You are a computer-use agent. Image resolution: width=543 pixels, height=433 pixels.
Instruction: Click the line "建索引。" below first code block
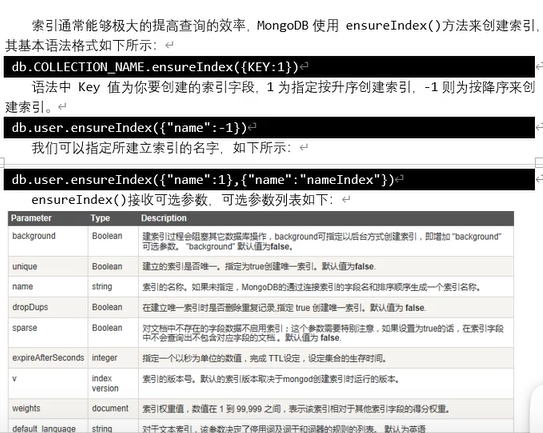28,107
